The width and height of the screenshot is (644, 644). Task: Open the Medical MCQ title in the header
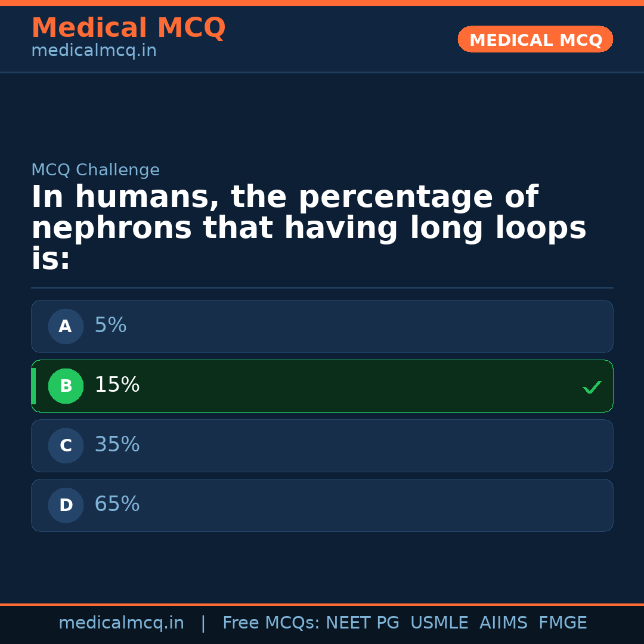128,28
